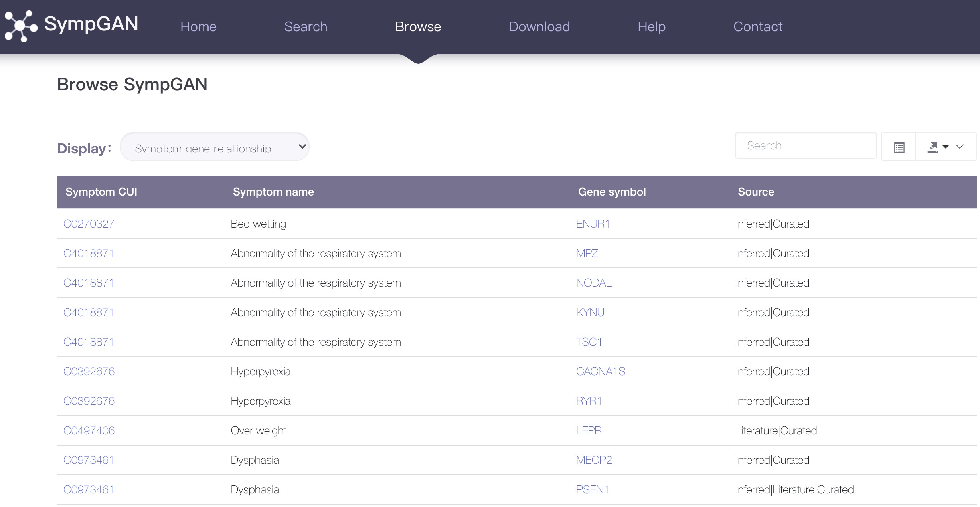Open the Contact page

[758, 26]
